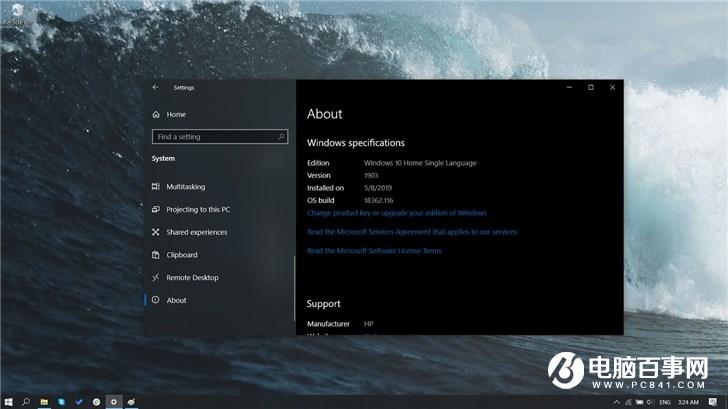Open the Action Center notifications icon

click(713, 402)
